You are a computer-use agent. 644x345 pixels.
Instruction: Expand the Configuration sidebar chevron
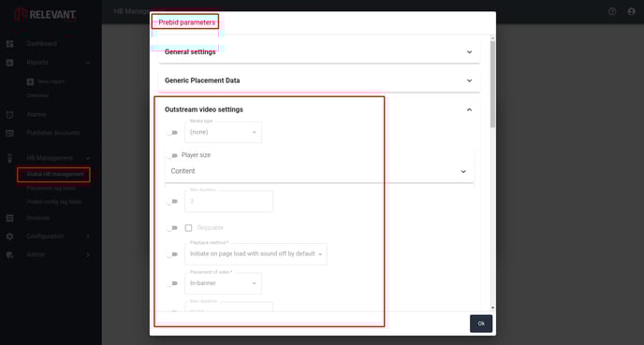coord(88,237)
